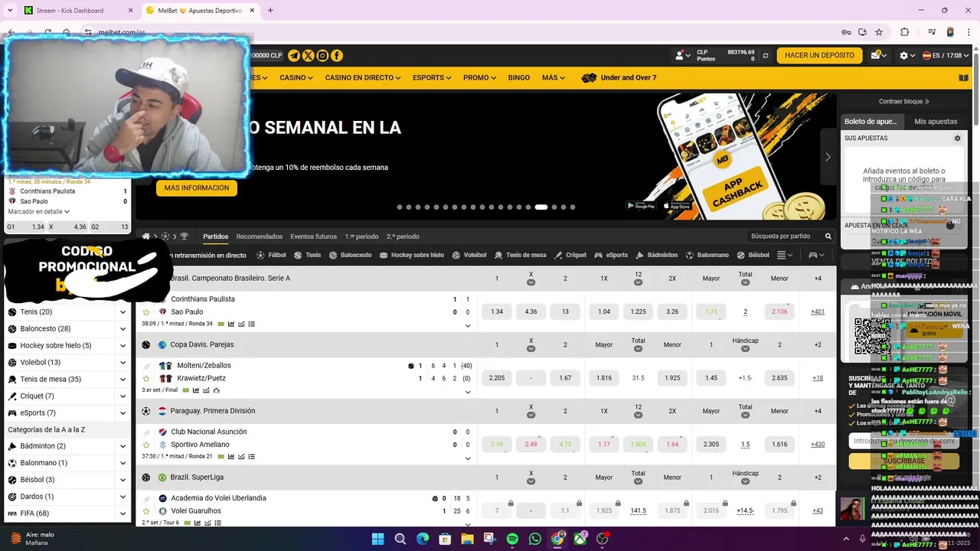Expand Corinthians match extra markets chevron
The image size is (980, 551).
click(x=468, y=326)
